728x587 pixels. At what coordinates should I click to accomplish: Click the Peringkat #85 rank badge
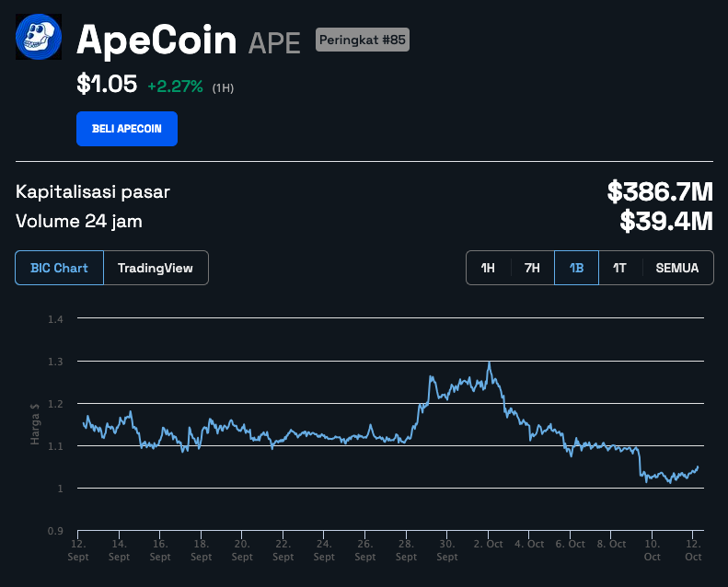click(363, 40)
